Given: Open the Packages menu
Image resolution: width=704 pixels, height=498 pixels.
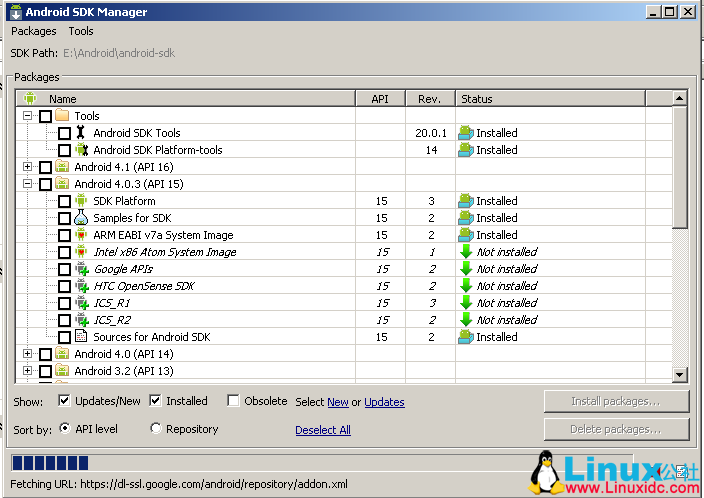Looking at the screenshot, I should (x=34, y=31).
